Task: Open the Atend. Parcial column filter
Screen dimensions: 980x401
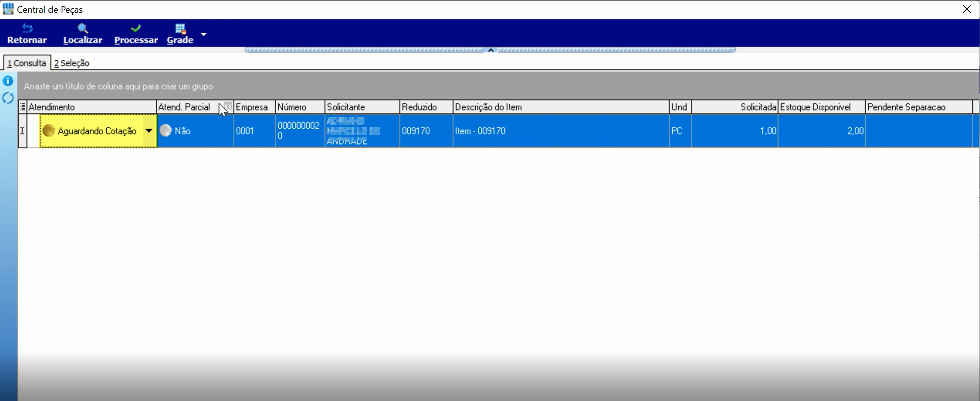Action: (x=228, y=106)
